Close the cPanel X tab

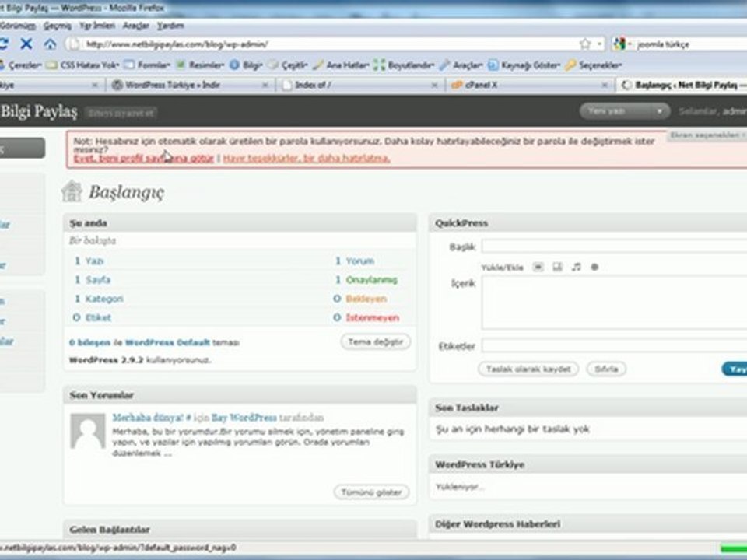[x=604, y=86]
